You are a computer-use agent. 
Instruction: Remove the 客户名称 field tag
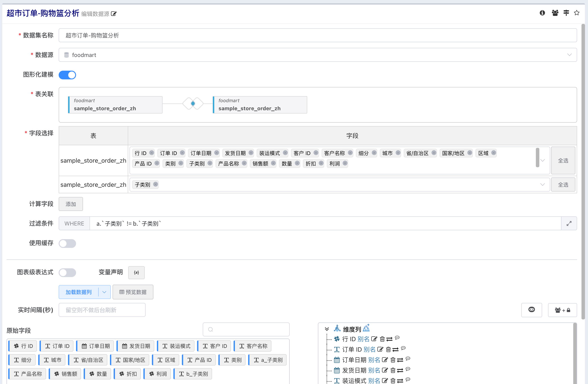click(350, 153)
